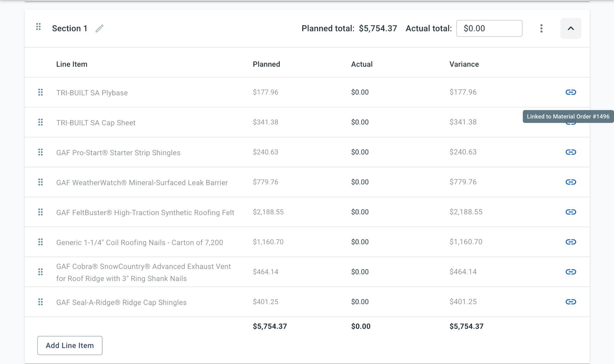Viewport: 614px width, 364px height.
Task: Click the pencil icon beside Section 1
Action: tap(100, 28)
